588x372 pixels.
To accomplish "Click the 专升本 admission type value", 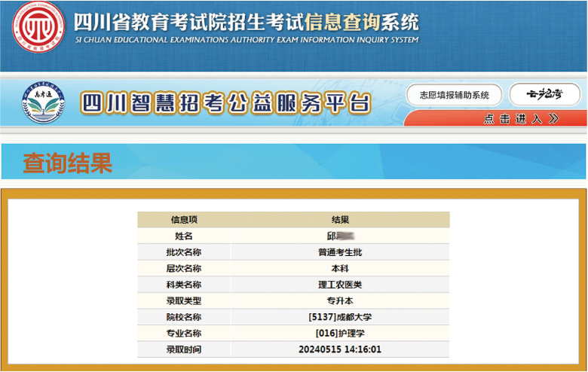I will [340, 301].
